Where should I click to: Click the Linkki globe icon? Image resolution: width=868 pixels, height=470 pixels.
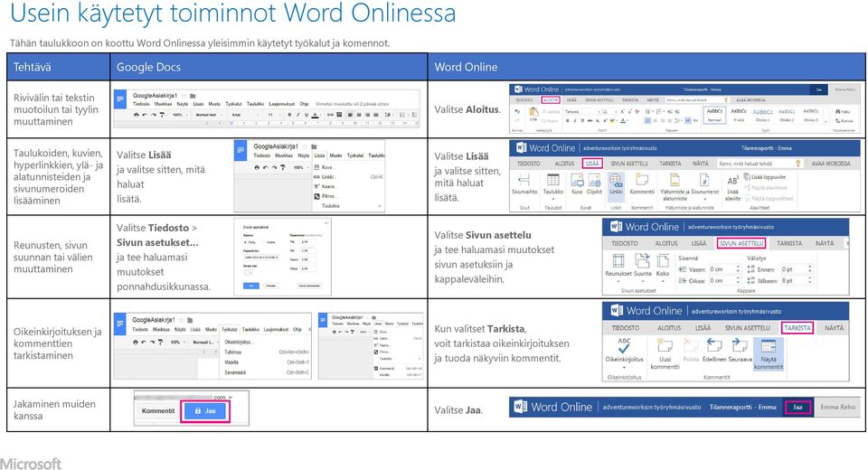(616, 181)
